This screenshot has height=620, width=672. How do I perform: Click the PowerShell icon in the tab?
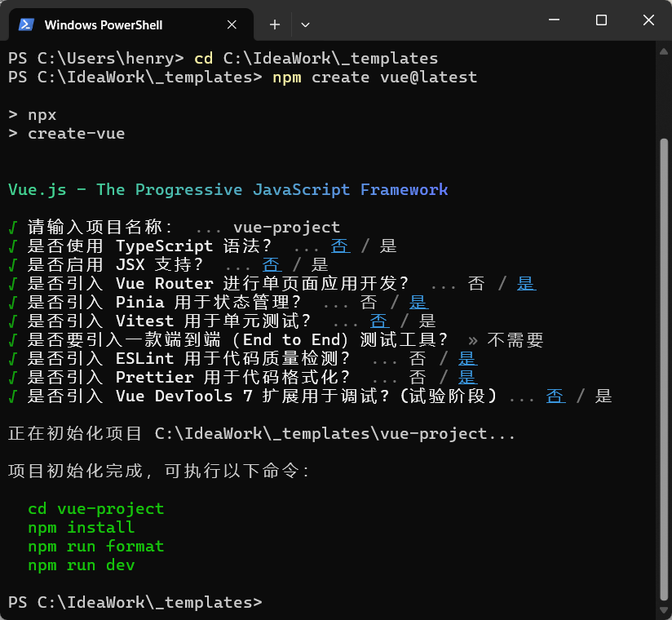(x=26, y=24)
